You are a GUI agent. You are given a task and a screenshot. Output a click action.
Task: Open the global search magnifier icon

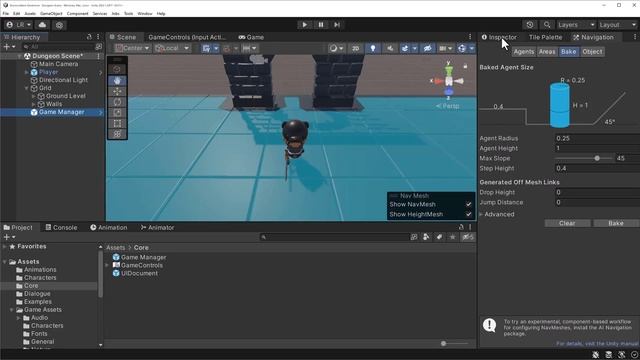tap(547, 25)
